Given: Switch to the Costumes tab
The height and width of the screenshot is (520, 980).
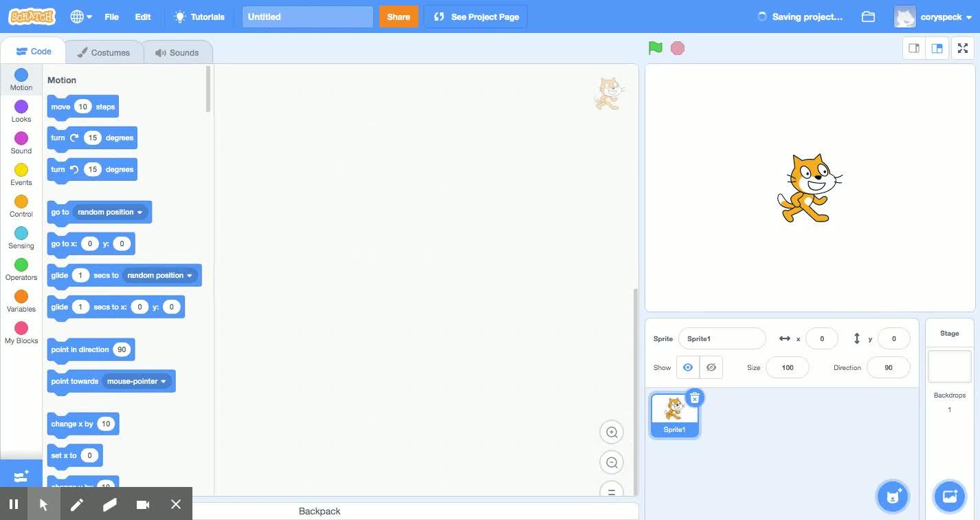Looking at the screenshot, I should [x=104, y=52].
